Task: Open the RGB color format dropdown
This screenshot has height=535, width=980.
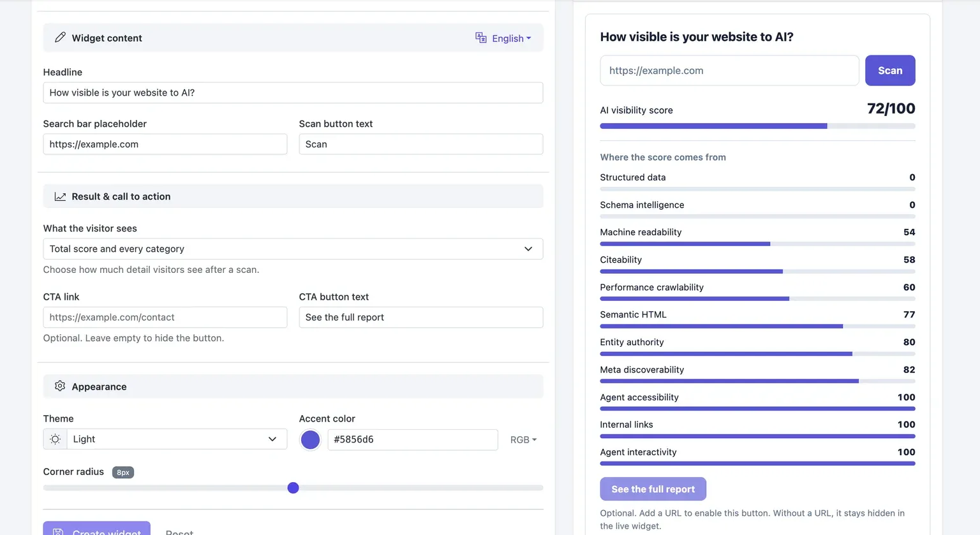Action: pos(523,439)
